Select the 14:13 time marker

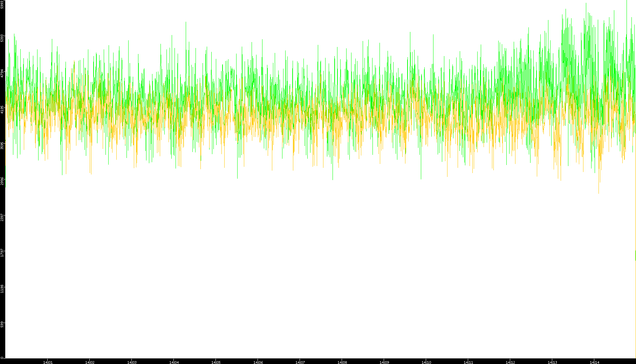552,362
